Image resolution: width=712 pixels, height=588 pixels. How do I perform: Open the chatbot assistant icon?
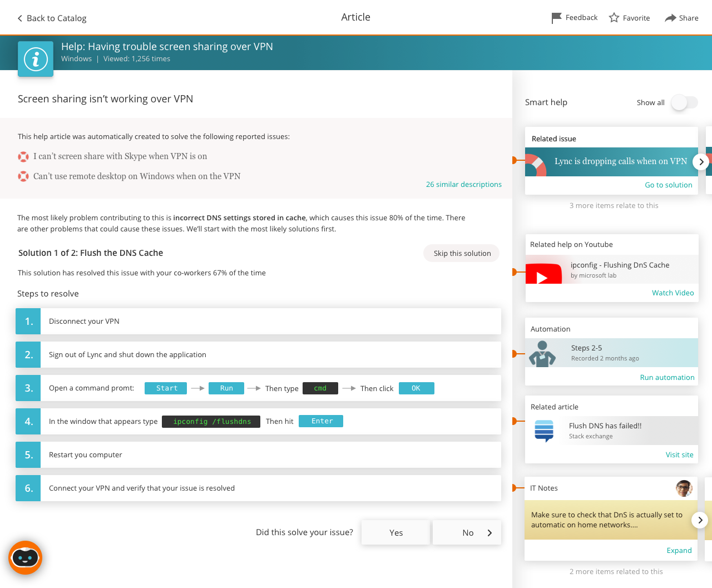coord(25,557)
